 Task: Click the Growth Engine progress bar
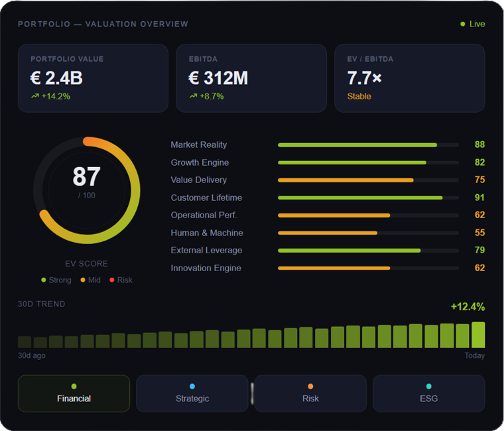pyautogui.click(x=368, y=162)
